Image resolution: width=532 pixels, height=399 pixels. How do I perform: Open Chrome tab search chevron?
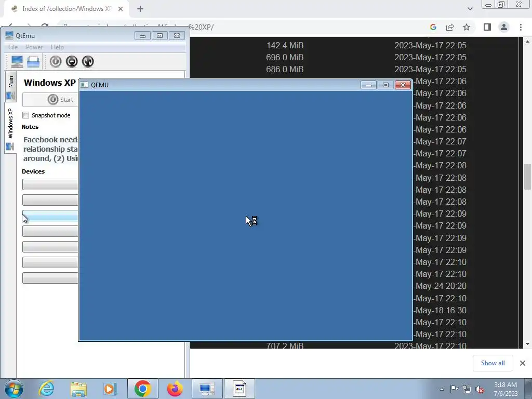[470, 9]
